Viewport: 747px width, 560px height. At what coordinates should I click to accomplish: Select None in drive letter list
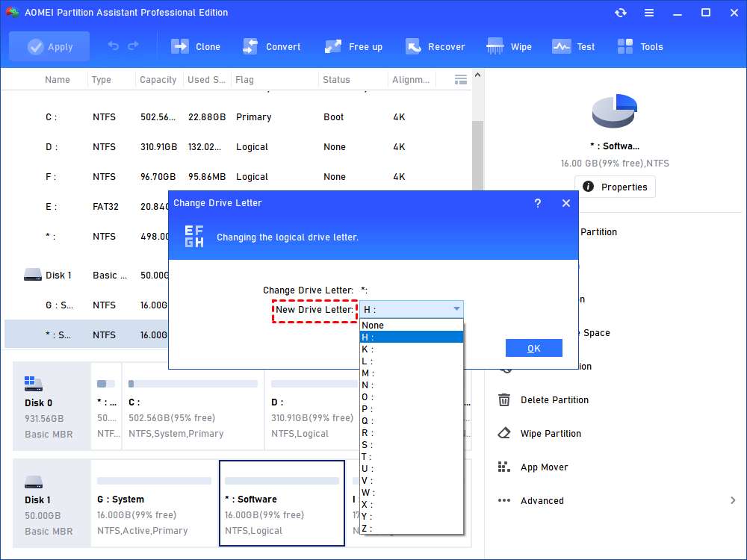(412, 326)
